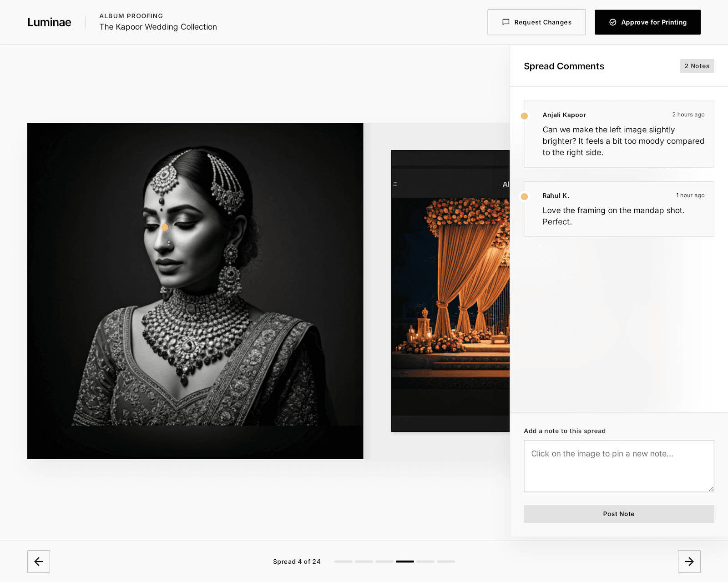Approve the album for printing
728x582 pixels.
[647, 22]
